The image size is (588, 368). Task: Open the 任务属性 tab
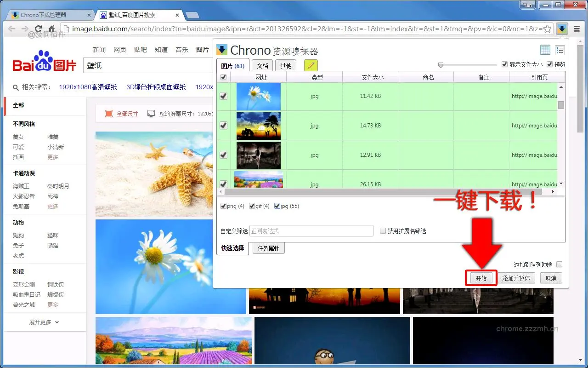[268, 248]
